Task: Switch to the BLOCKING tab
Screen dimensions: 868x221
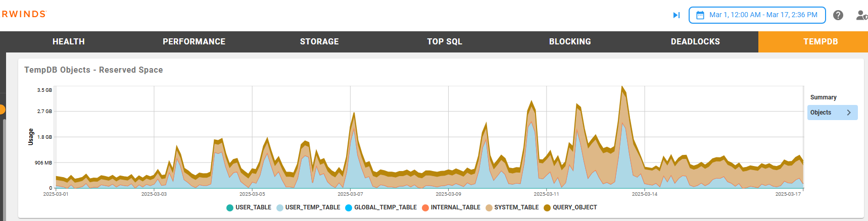Action: tap(570, 42)
